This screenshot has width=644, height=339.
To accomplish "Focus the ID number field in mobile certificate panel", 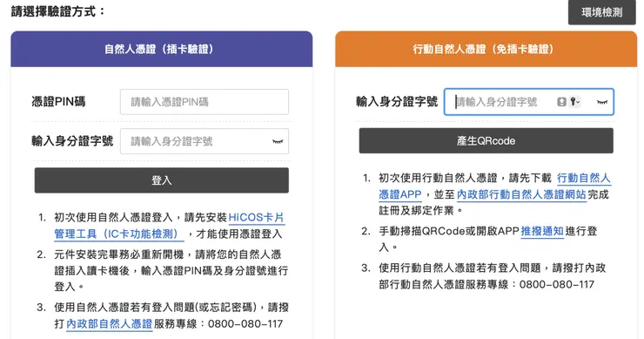I will click(x=529, y=102).
